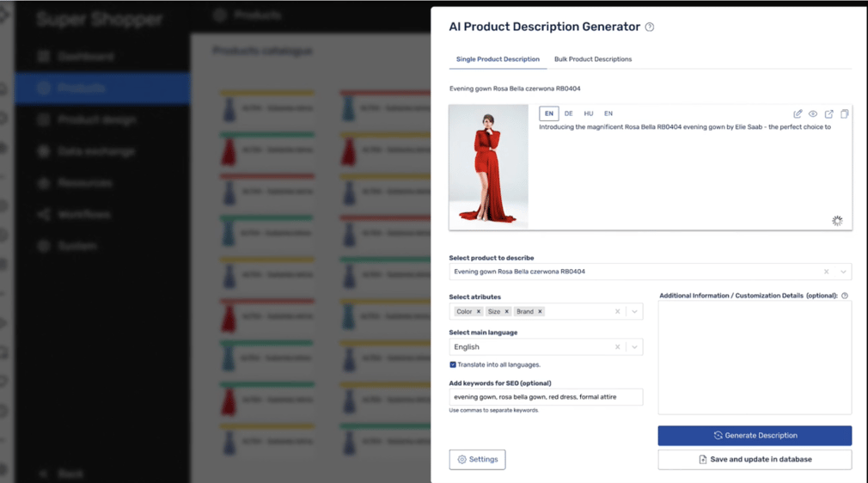Click the Generate Description button

coord(755,436)
